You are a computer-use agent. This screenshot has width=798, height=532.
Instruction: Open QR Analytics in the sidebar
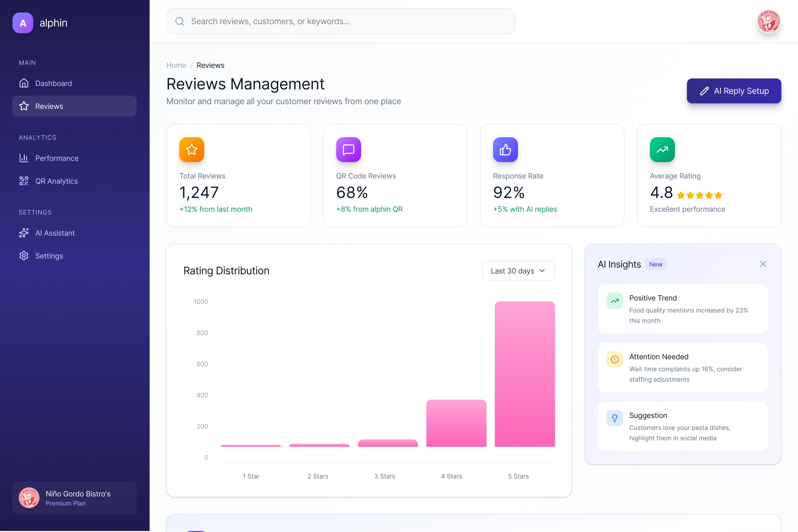(x=56, y=181)
